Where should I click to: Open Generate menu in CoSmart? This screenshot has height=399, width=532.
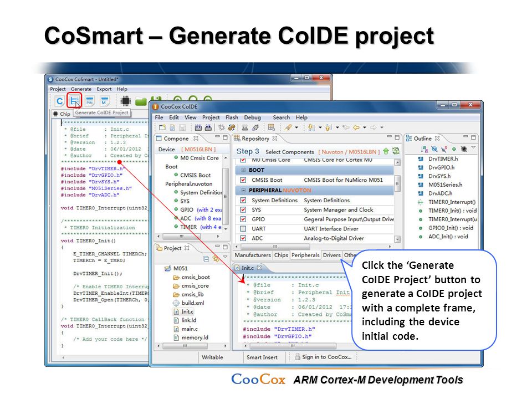[81, 89]
